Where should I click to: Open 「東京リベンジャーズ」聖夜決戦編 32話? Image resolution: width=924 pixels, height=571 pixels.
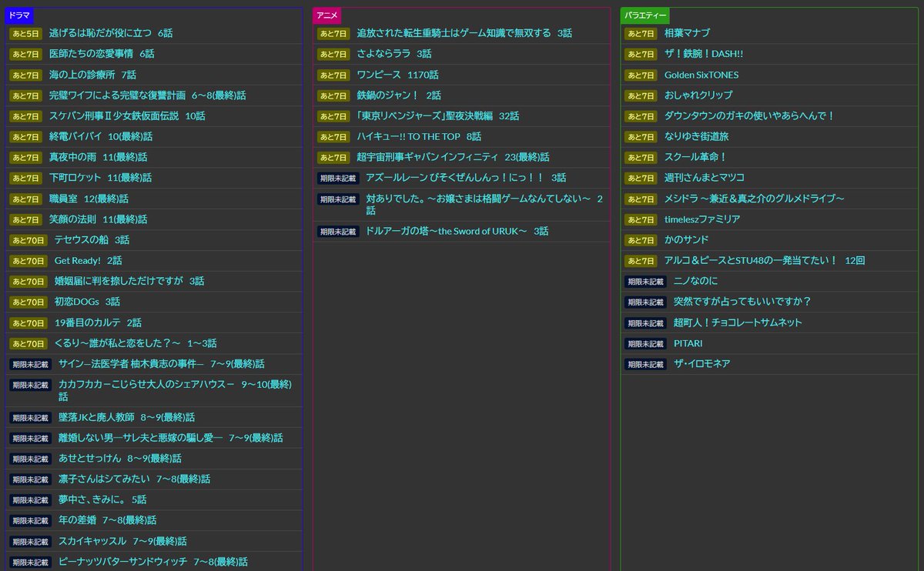coord(438,116)
